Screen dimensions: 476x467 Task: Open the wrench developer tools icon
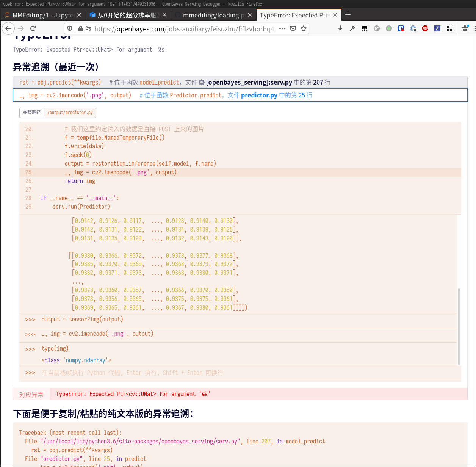[x=352, y=28]
